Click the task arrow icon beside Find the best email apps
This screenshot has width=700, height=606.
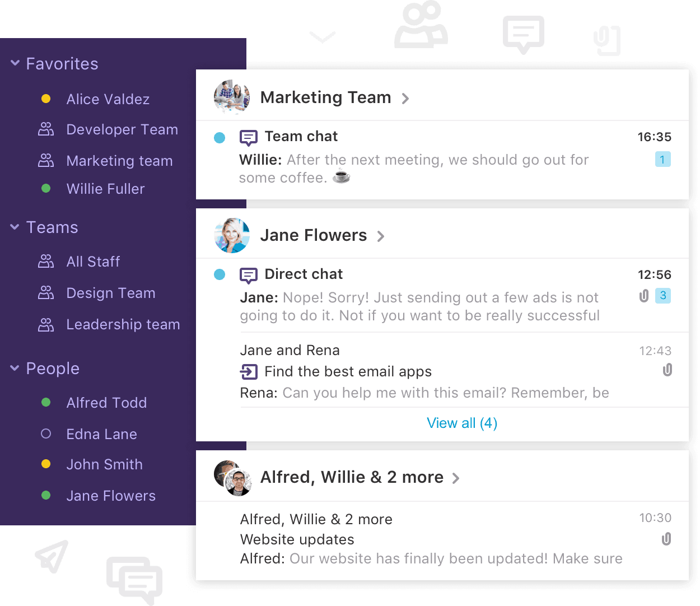click(x=248, y=371)
